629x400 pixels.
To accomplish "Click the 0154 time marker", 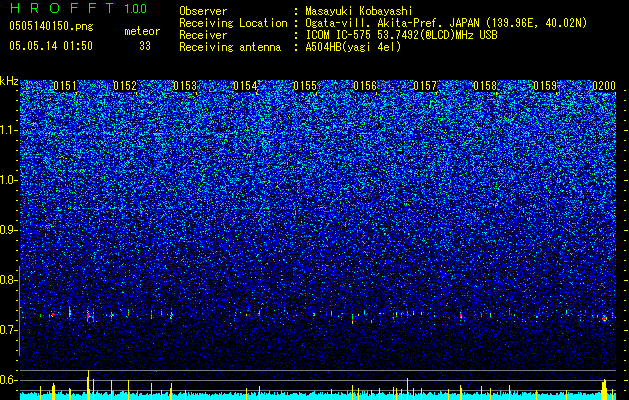I will coord(245,86).
